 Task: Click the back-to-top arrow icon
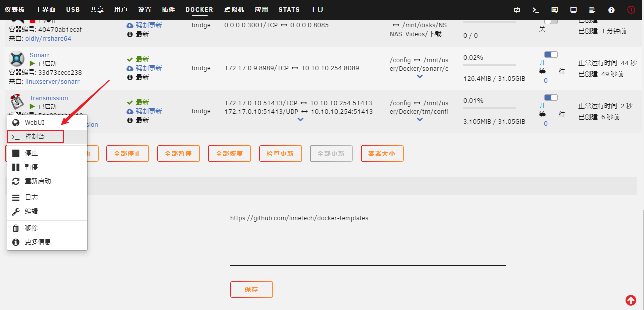631,300
